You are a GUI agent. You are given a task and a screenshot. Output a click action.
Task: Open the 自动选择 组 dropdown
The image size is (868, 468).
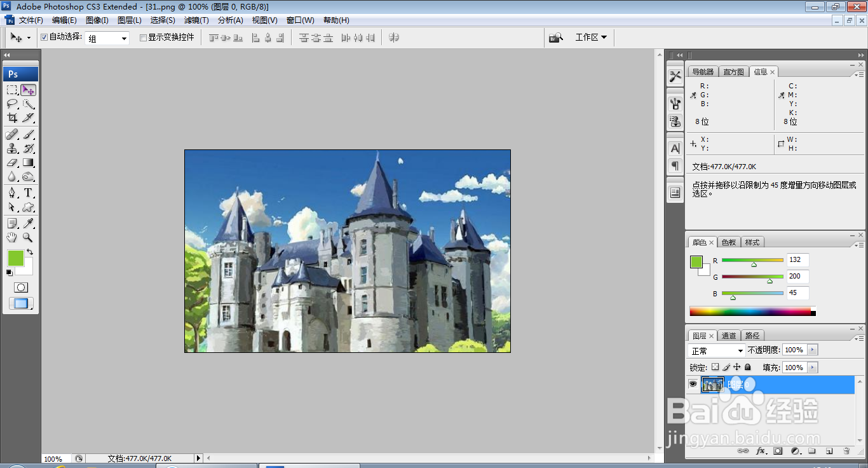coord(107,38)
